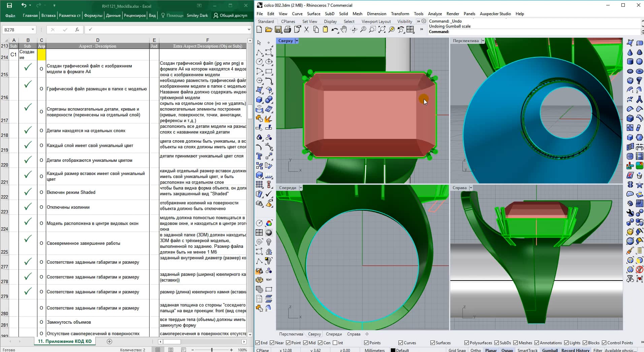This screenshot has height=352, width=644.
Task: Activate the Pan view tool
Action: [344, 30]
